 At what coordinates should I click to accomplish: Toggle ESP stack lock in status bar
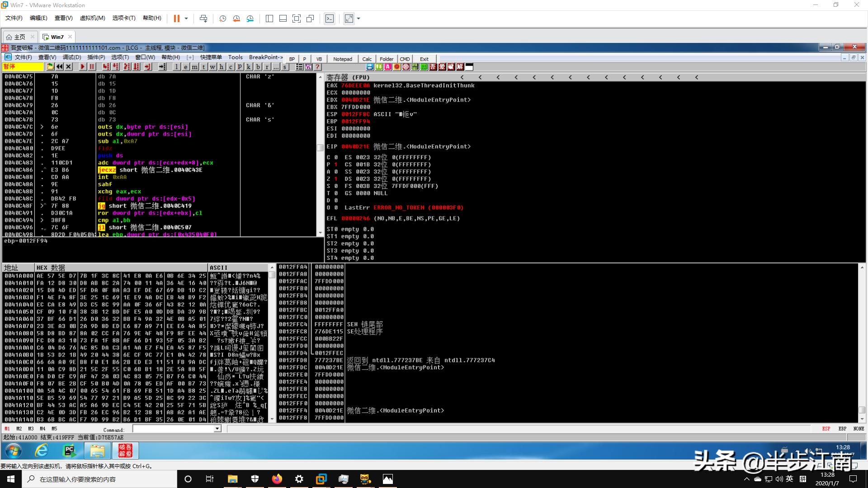(826, 429)
